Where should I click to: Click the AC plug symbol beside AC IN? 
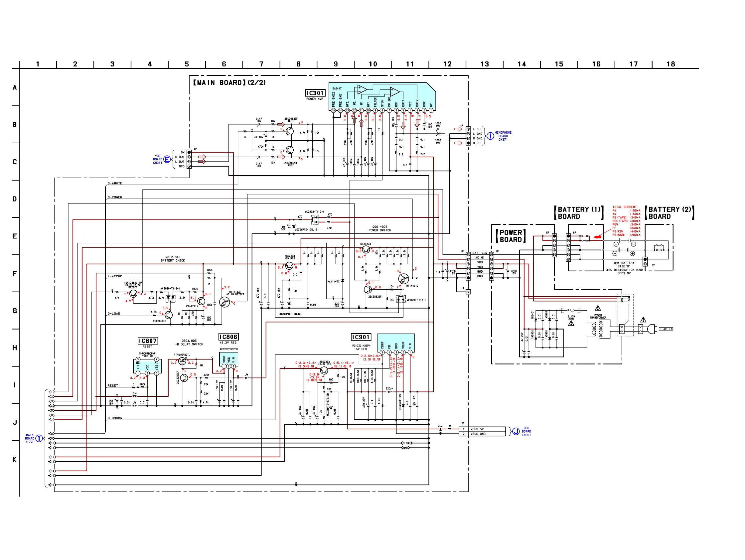point(652,329)
